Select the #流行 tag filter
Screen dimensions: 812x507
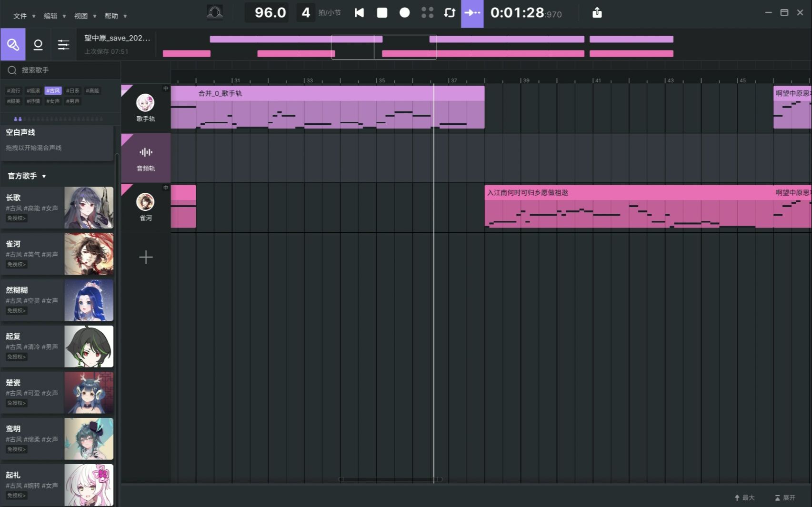pos(13,90)
